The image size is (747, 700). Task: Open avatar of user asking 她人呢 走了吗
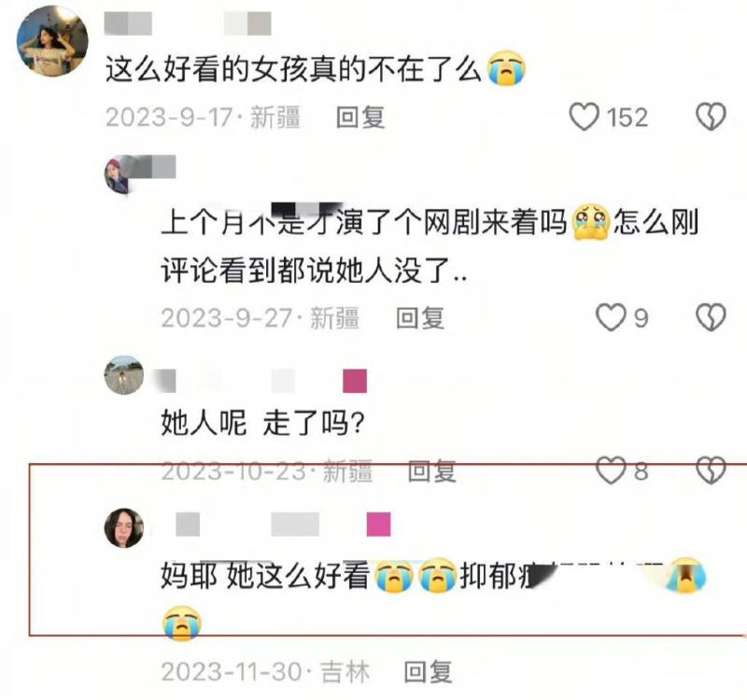124,375
